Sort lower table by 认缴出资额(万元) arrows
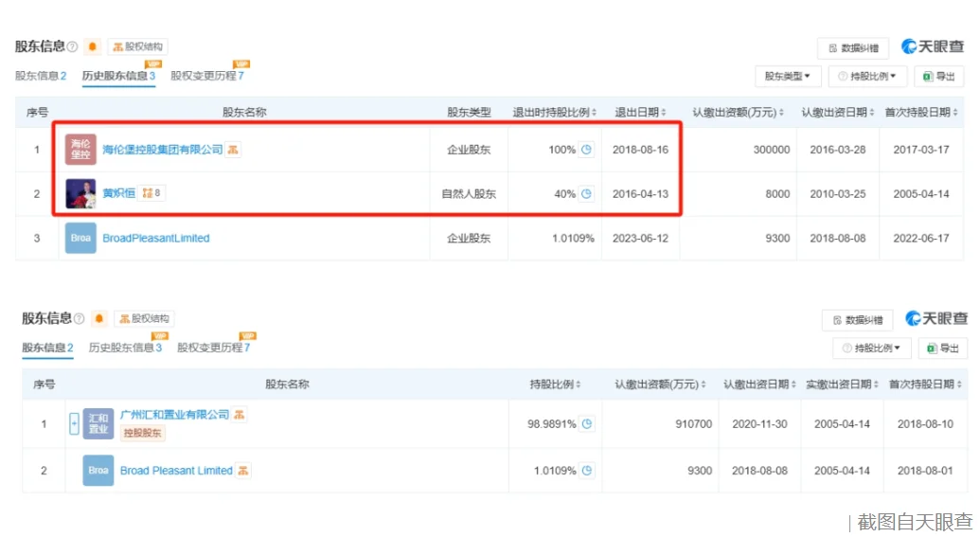This screenshot has height=537, width=980. (x=704, y=385)
